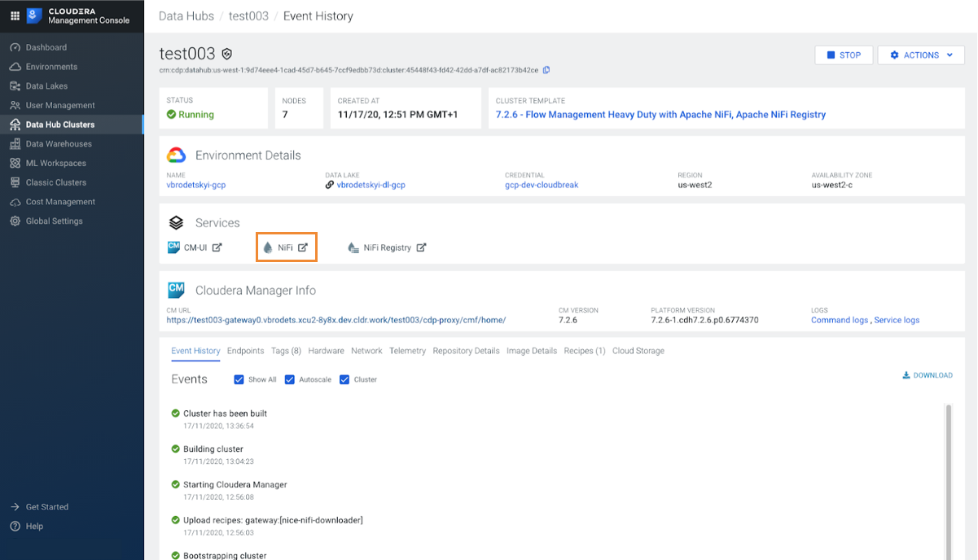978x560 pixels.
Task: Switch to the Endpoints tab
Action: coord(245,351)
